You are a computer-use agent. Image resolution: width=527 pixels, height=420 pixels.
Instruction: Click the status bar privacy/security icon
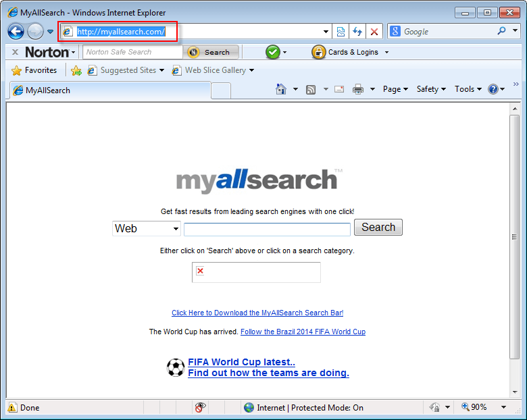[434, 407]
